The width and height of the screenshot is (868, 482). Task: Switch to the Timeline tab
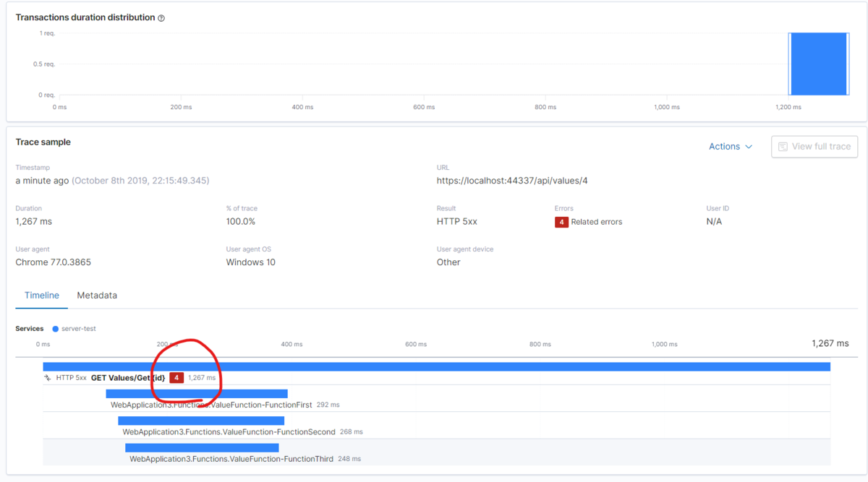tap(42, 296)
